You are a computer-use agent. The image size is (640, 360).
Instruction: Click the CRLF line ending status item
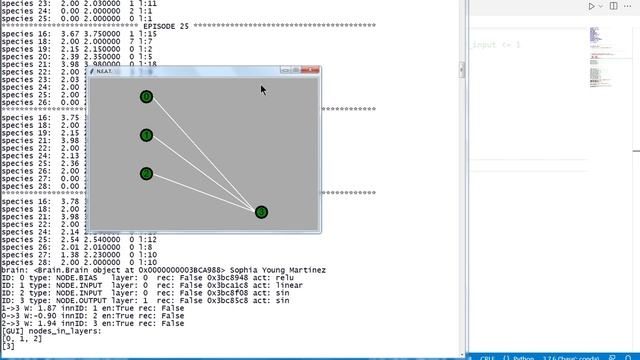pyautogui.click(x=487, y=358)
